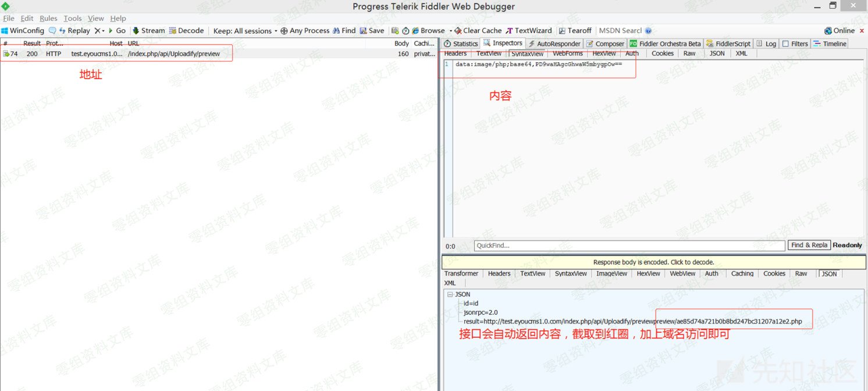Image resolution: width=868 pixels, height=391 pixels.
Task: Click the camera screenshot icon
Action: [395, 31]
